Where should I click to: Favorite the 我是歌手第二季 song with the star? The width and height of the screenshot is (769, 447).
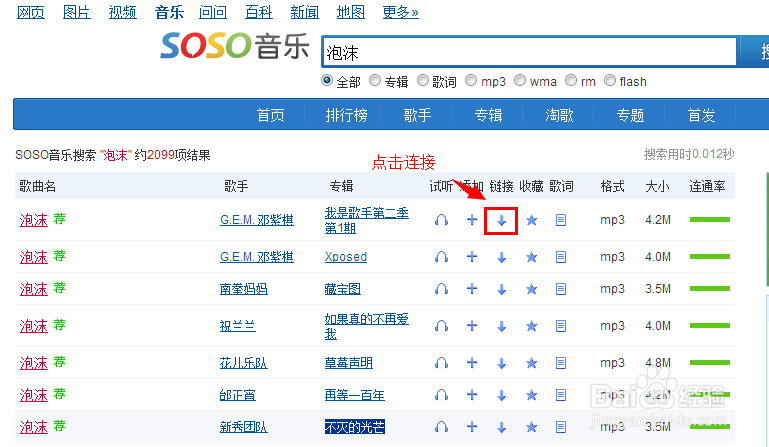[x=532, y=220]
